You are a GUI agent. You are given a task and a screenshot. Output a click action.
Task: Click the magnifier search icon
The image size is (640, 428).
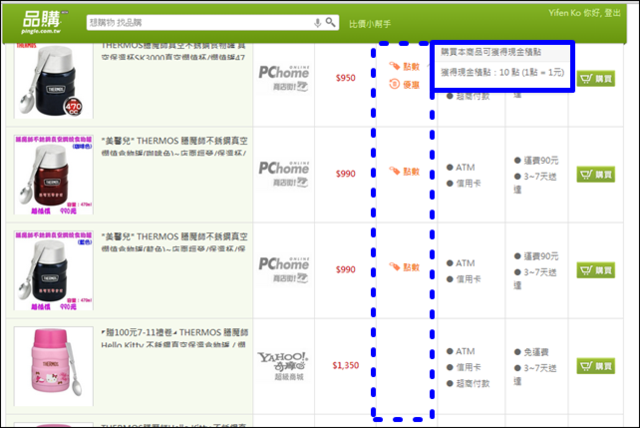click(331, 22)
